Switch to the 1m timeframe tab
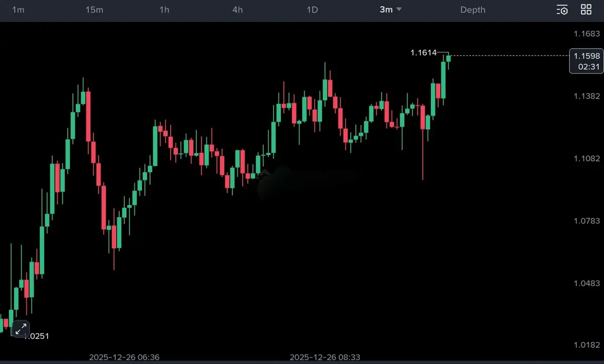This screenshot has width=604, height=364. tap(18, 10)
